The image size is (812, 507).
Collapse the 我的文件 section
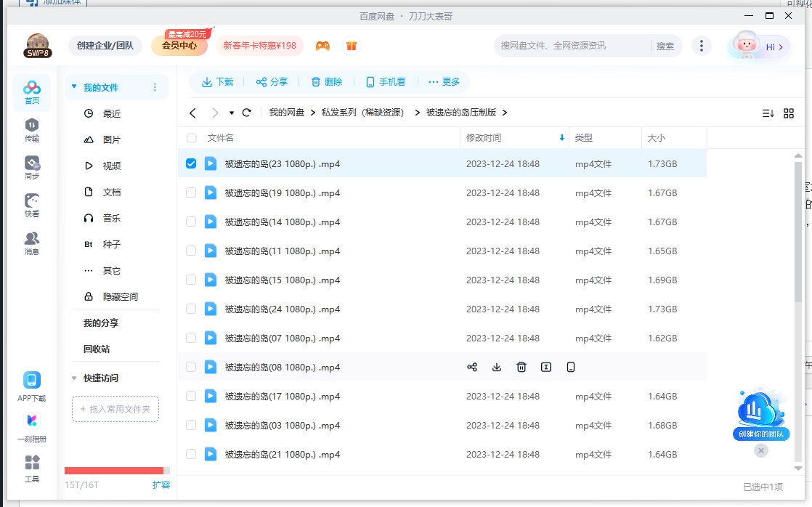(x=73, y=86)
